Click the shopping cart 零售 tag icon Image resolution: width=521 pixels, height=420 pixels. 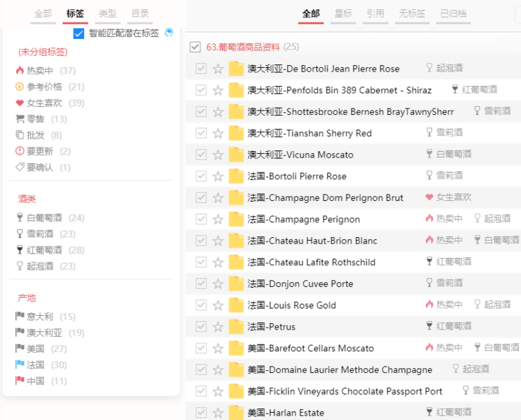point(20,119)
